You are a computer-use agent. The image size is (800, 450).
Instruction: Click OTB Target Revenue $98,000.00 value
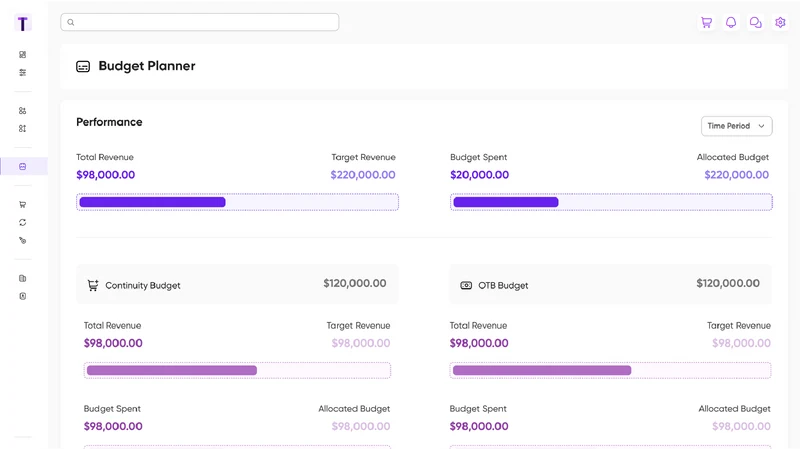click(x=741, y=343)
